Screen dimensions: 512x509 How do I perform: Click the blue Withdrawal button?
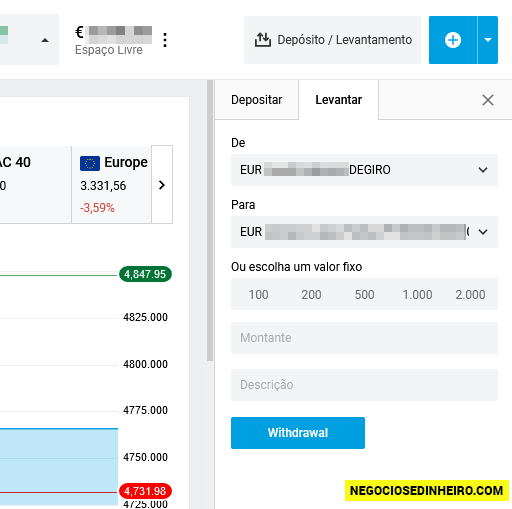point(298,433)
